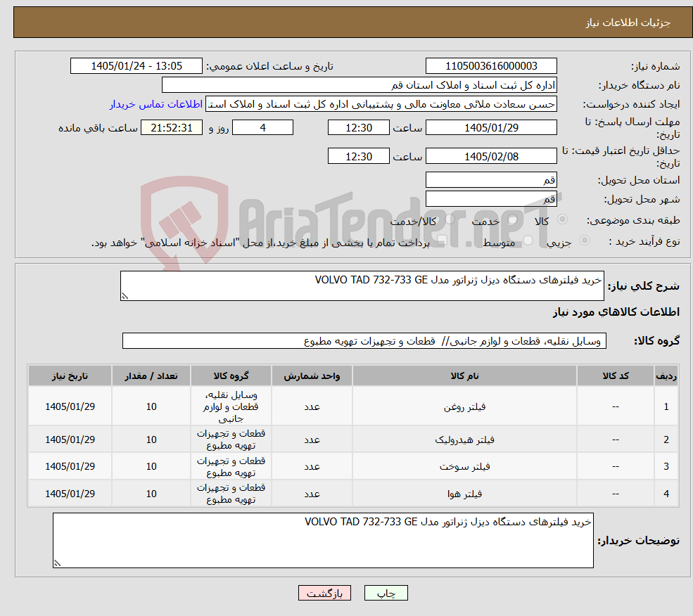Click the کد کالا column header
The image size is (693, 616).
(615, 376)
